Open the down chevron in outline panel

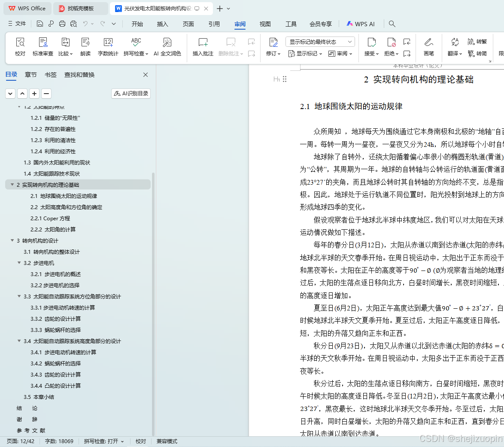(x=10, y=94)
